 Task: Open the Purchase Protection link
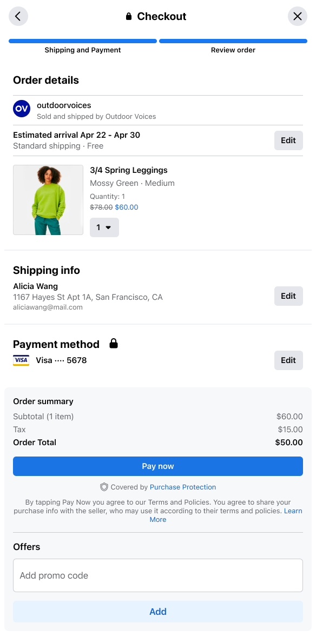[x=183, y=487]
